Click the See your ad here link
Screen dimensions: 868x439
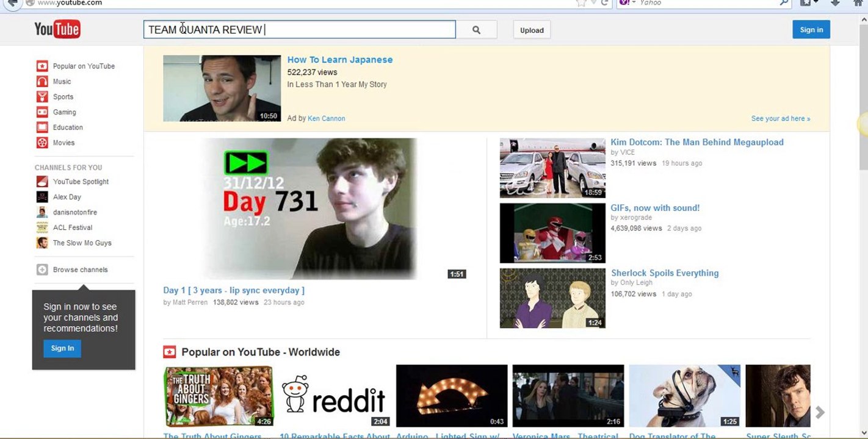(781, 118)
